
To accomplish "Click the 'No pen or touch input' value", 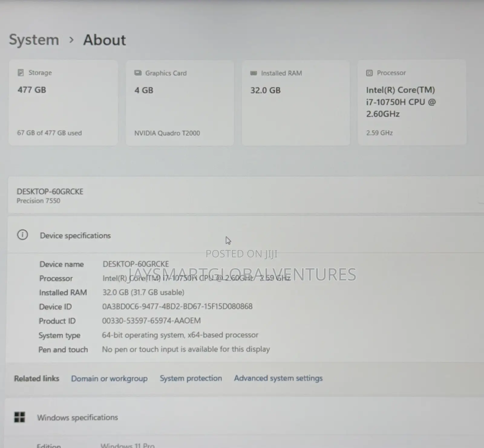I will coord(186,349).
